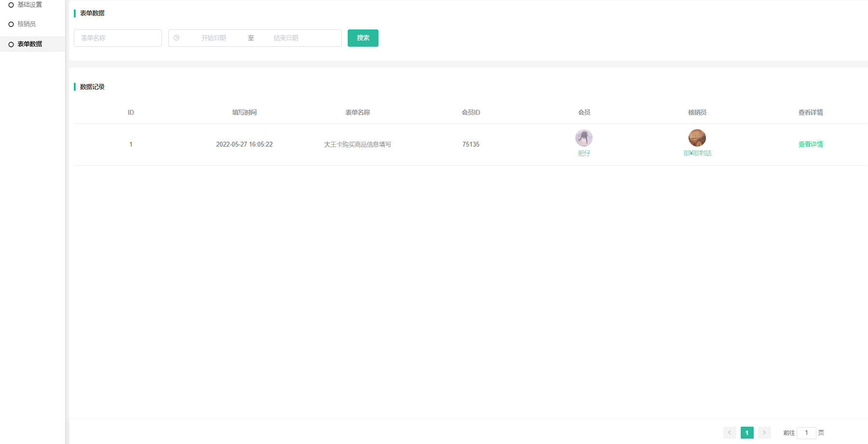Image resolution: width=868 pixels, height=444 pixels.
Task: Open the member name link 肥仔
Action: (x=584, y=153)
